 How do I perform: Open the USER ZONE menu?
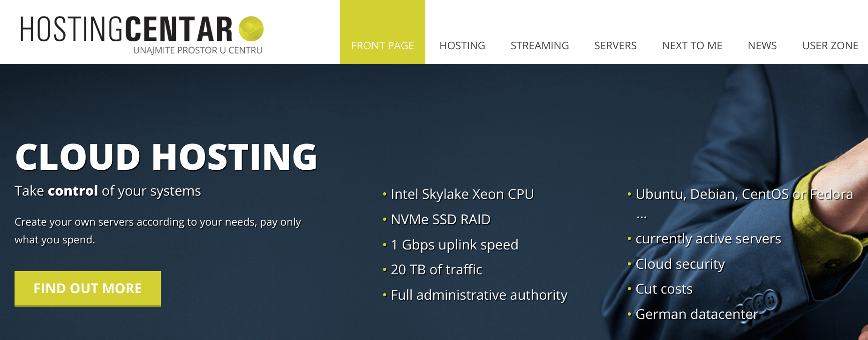(x=830, y=45)
